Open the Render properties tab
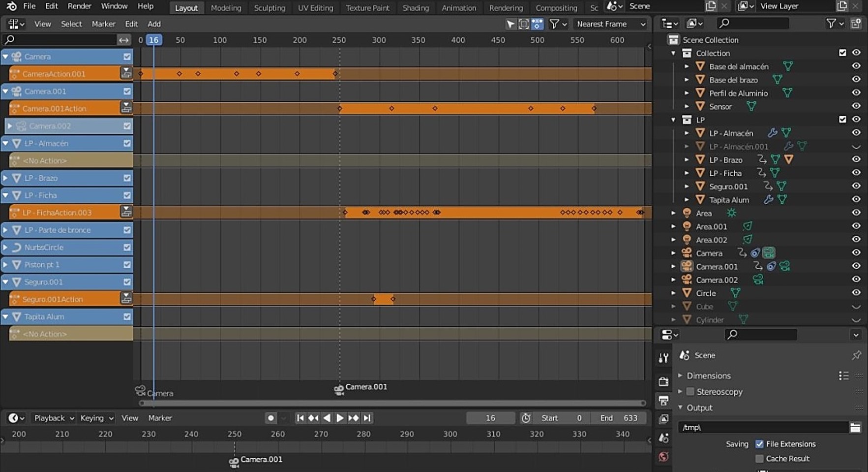 pyautogui.click(x=663, y=381)
